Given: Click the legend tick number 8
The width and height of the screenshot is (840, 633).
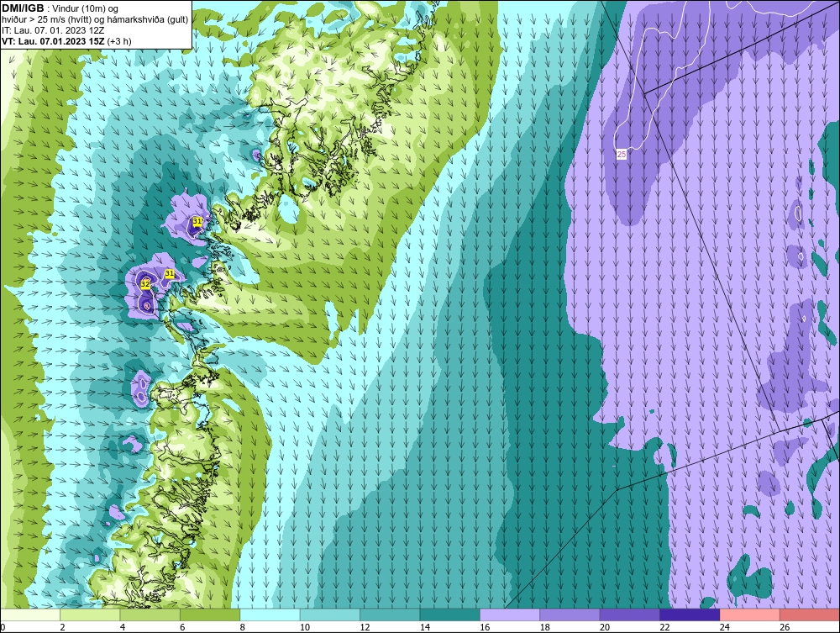Looking at the screenshot, I should (242, 627).
